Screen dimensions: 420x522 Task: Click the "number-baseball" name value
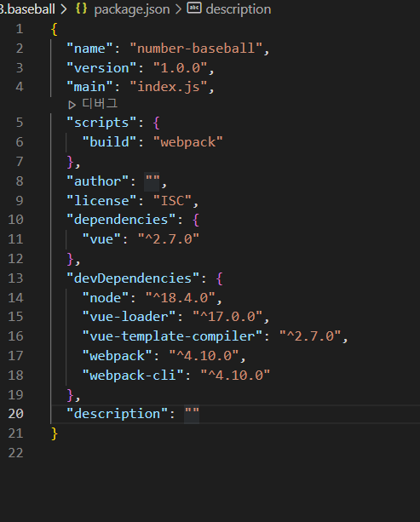pyautogui.click(x=196, y=49)
